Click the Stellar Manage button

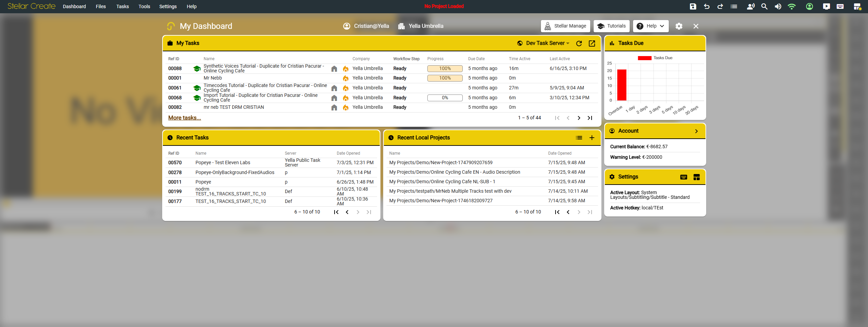(565, 26)
